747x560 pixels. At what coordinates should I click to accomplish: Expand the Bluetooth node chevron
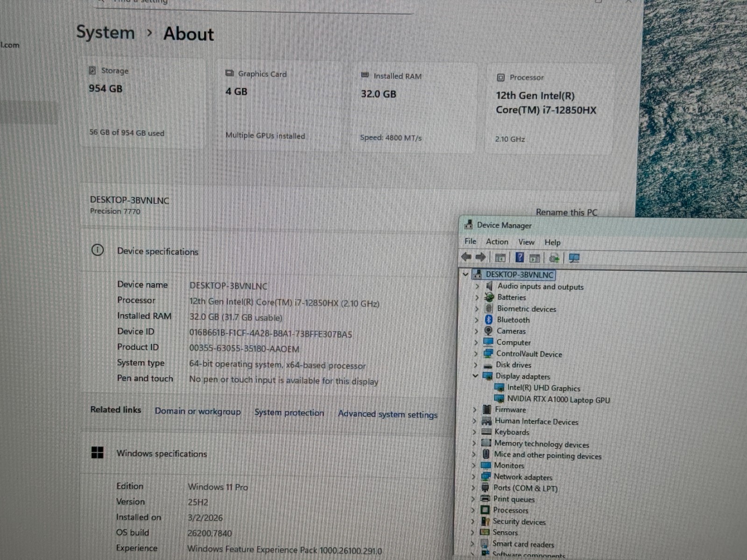coord(476,320)
